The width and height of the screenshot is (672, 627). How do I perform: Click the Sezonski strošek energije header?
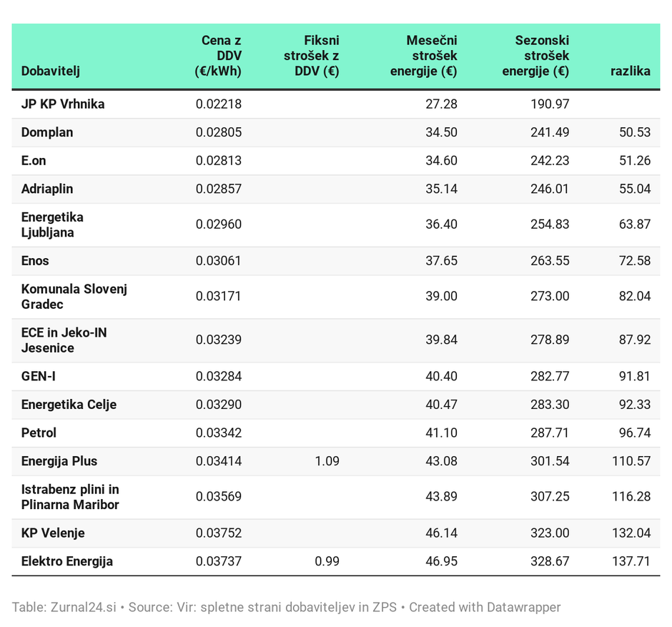[535, 56]
